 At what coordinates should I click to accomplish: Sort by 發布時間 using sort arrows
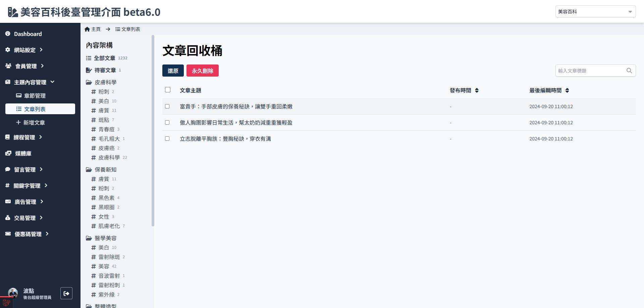pyautogui.click(x=477, y=90)
